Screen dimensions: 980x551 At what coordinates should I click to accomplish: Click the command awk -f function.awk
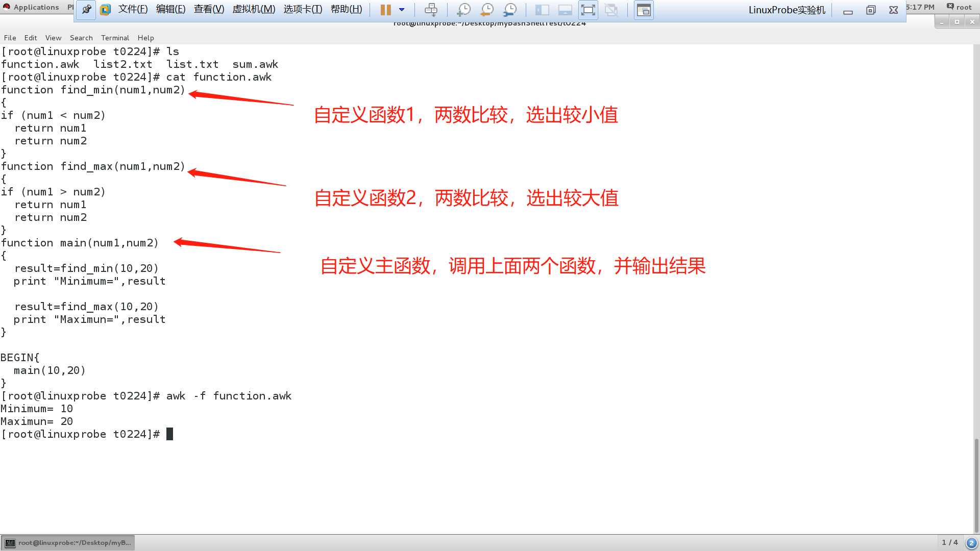coord(229,396)
